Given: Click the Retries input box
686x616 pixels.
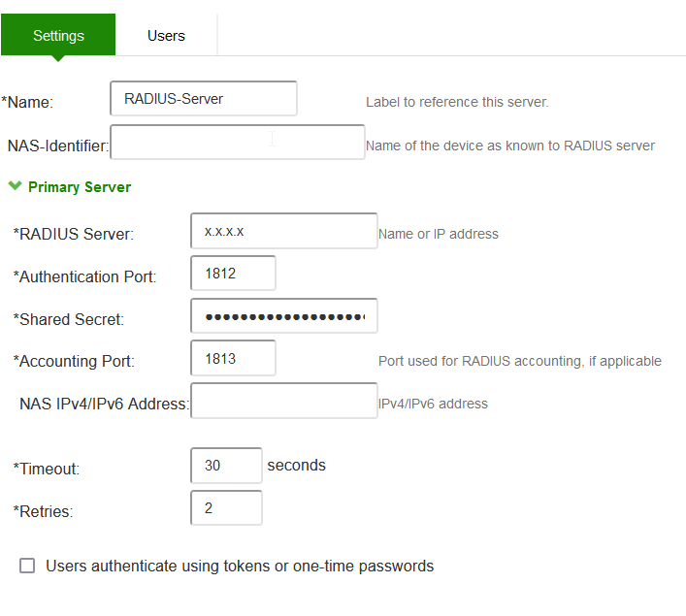Looking at the screenshot, I should (x=226, y=508).
